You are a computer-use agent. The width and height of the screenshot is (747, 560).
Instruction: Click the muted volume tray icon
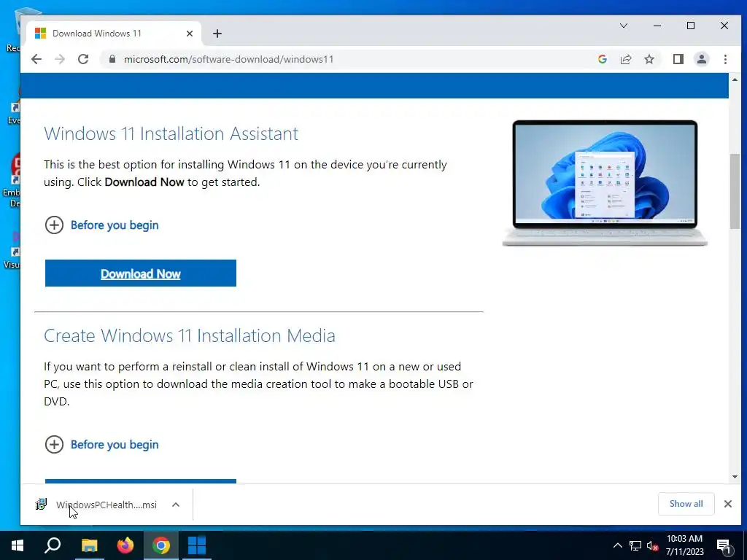(652, 545)
